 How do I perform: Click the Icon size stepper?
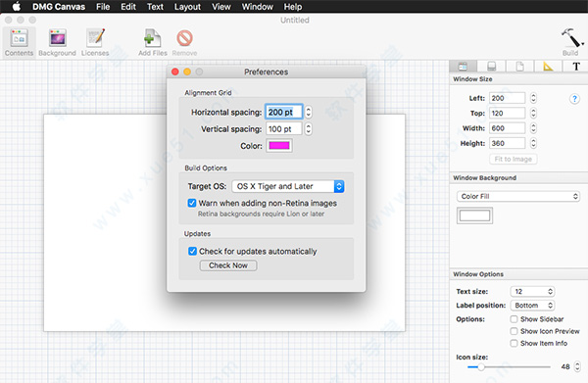point(577,366)
